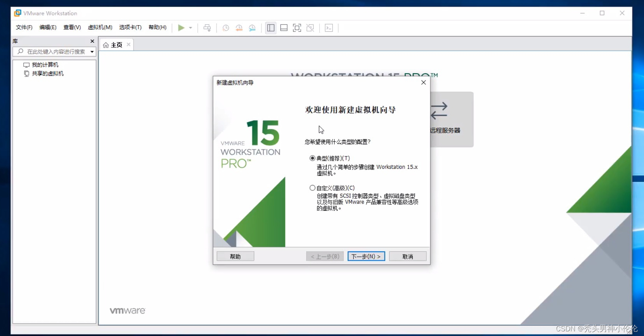Click the library search magnifier icon
Screen dimensions: 644x336
[21, 51]
